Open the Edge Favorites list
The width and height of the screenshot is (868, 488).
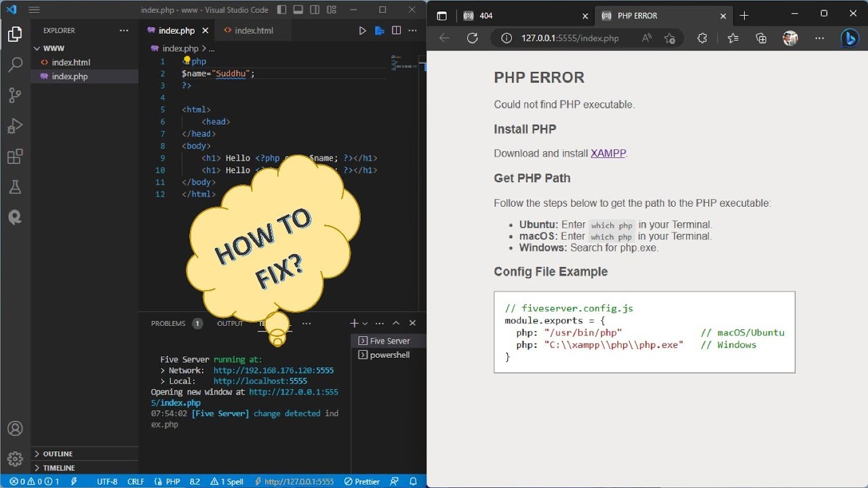732,38
